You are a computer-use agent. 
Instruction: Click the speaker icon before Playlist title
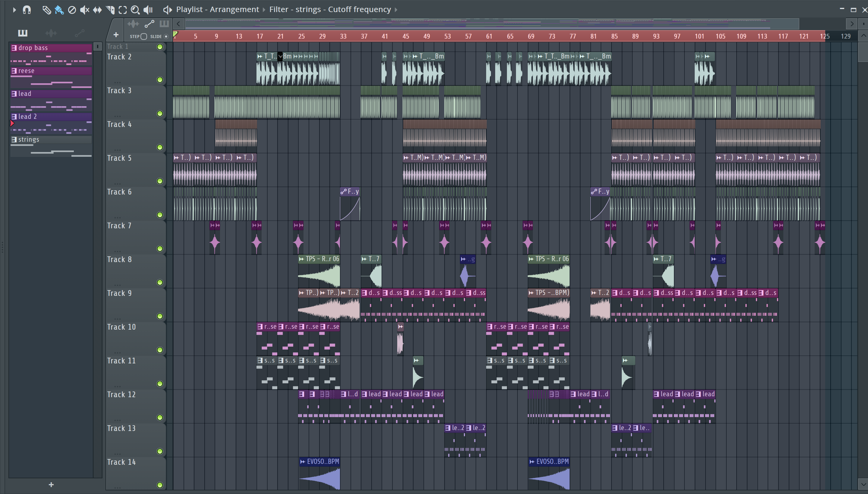click(x=168, y=10)
